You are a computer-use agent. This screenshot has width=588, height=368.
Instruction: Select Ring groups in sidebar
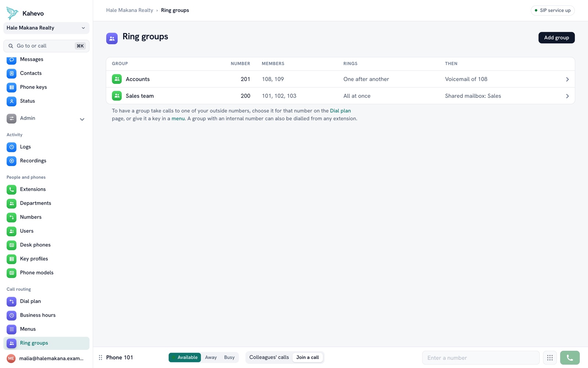point(46,343)
